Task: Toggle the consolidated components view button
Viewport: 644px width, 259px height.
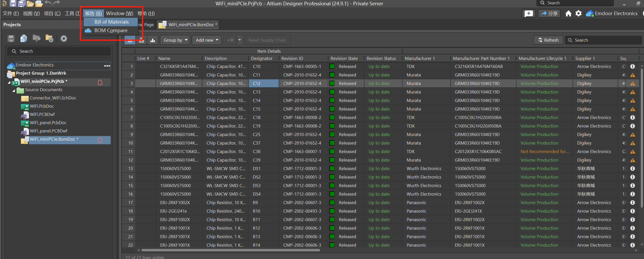Action: click(x=141, y=40)
